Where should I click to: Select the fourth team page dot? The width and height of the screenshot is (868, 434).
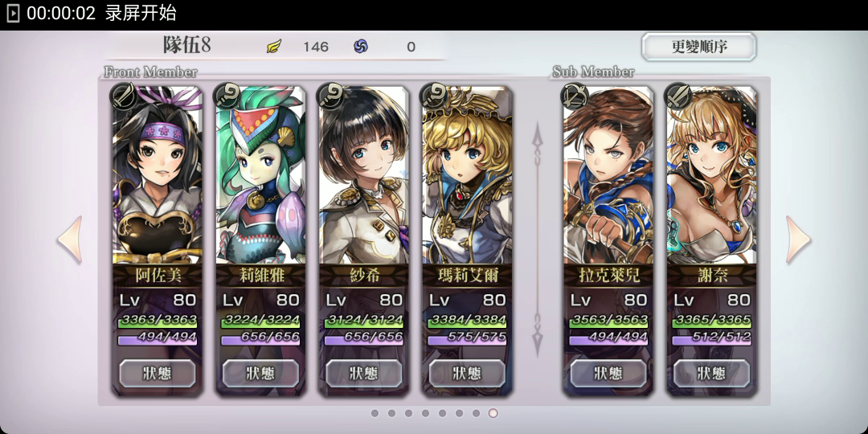click(x=426, y=413)
